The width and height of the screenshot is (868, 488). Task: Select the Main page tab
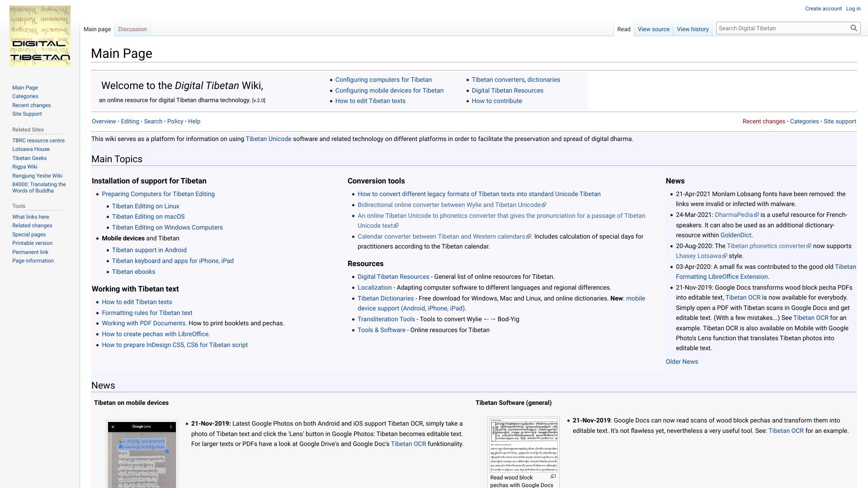pos(97,29)
